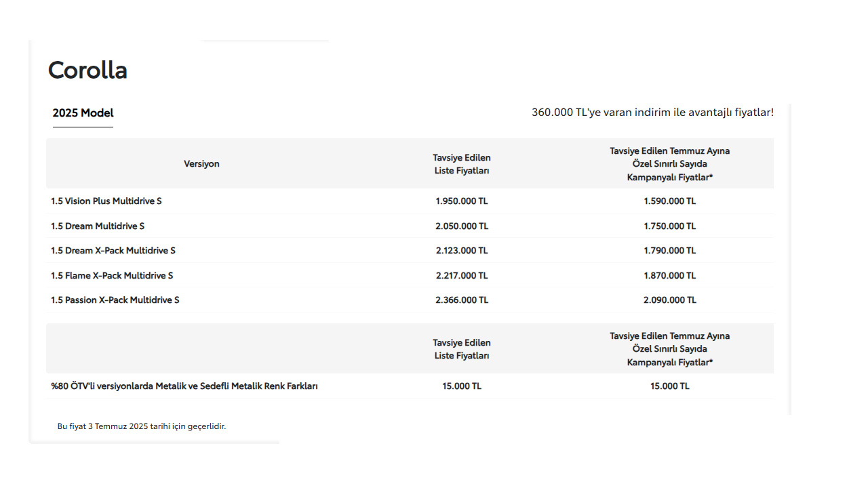Click the 1.870.000 TL campaign price
The height and width of the screenshot is (488, 868).
click(670, 275)
